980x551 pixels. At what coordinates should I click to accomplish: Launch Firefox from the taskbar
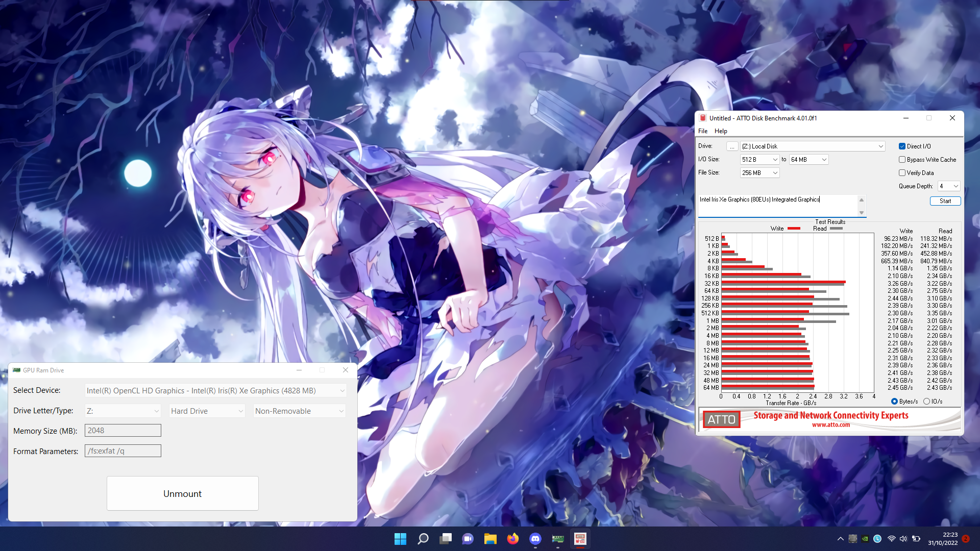point(513,539)
